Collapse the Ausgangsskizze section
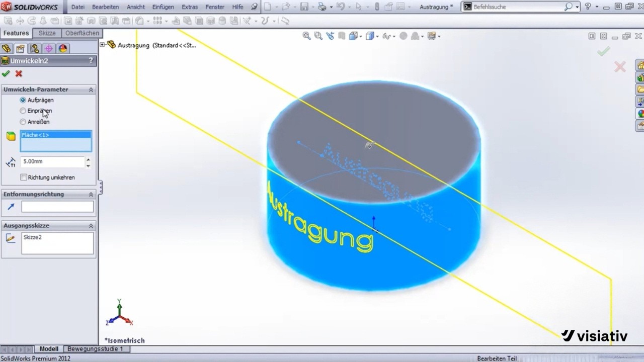Screen dimensions: 644x362 click(91, 226)
